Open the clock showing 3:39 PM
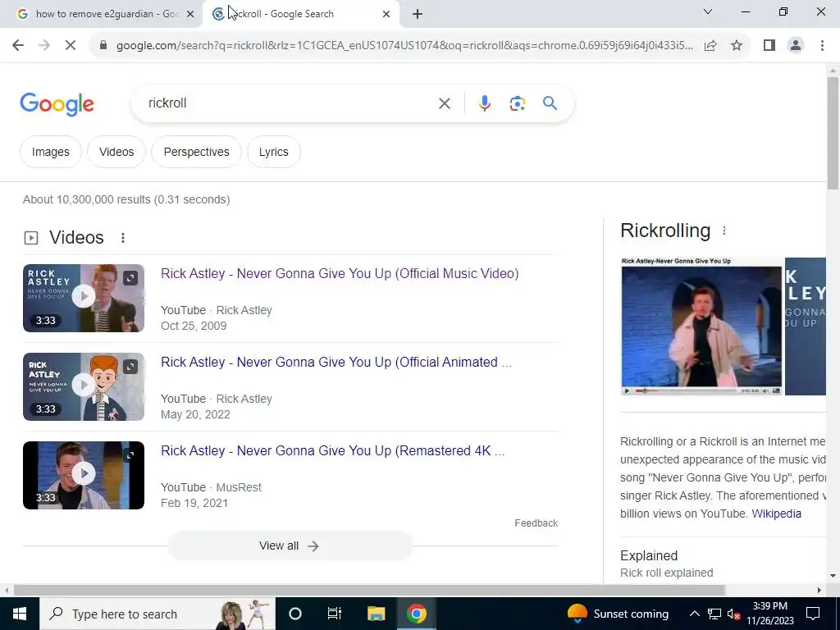Image resolution: width=840 pixels, height=630 pixels. (x=769, y=614)
